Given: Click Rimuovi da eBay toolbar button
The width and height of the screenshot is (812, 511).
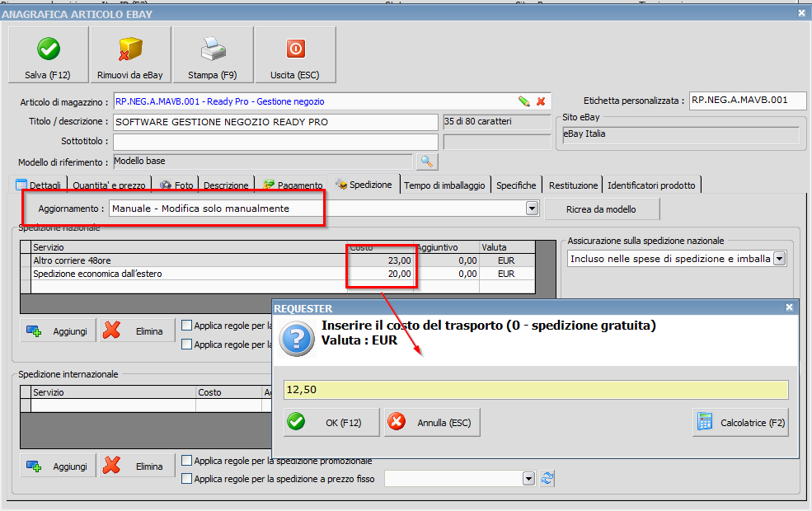Looking at the screenshot, I should click(x=130, y=55).
